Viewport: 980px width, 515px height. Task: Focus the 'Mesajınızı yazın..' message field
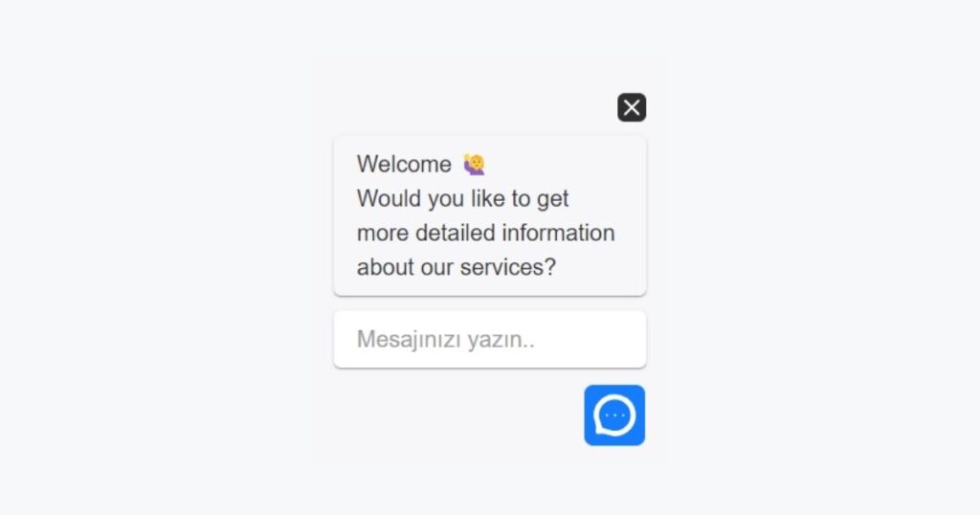coord(490,340)
